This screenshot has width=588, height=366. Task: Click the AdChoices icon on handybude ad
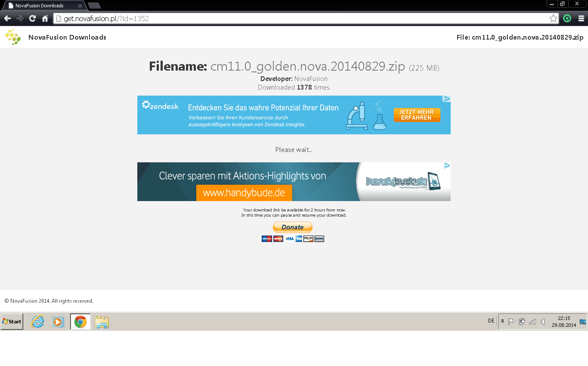coord(447,166)
